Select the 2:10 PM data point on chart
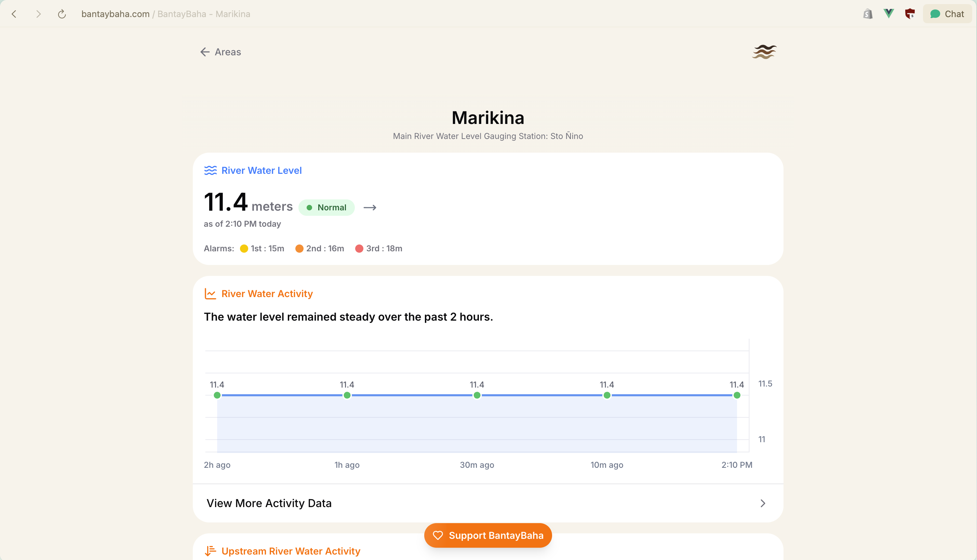Image resolution: width=977 pixels, height=560 pixels. (737, 395)
